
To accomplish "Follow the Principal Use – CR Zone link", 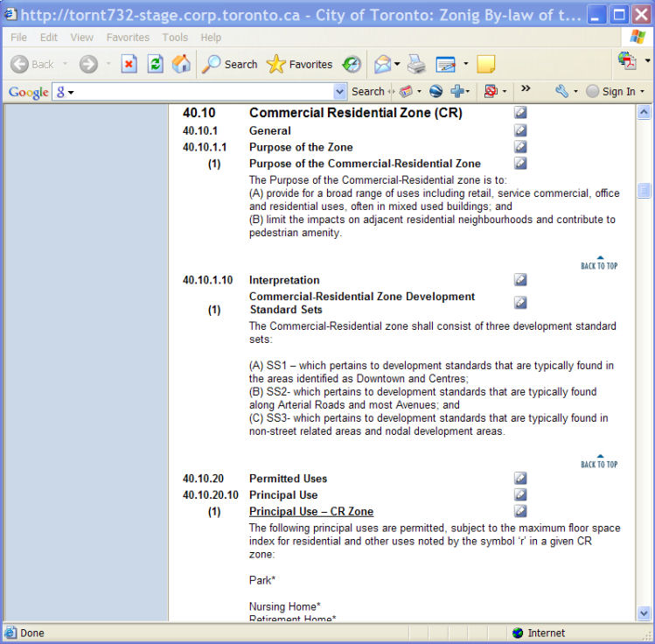I will click(311, 512).
